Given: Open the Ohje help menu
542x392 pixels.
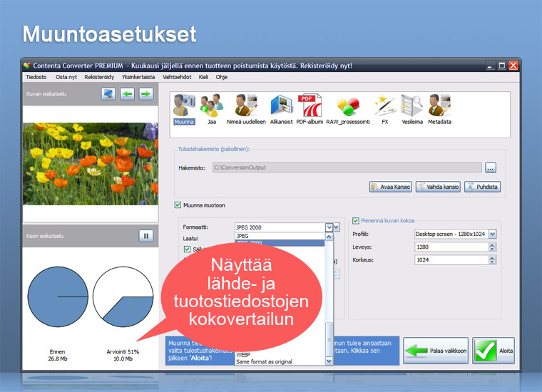Looking at the screenshot, I should pos(222,77).
